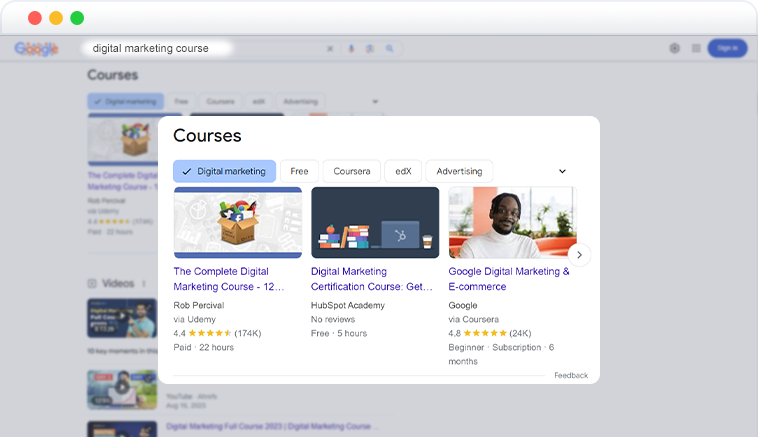
Task: Click the HubSpot Academy provider text
Action: [348, 305]
